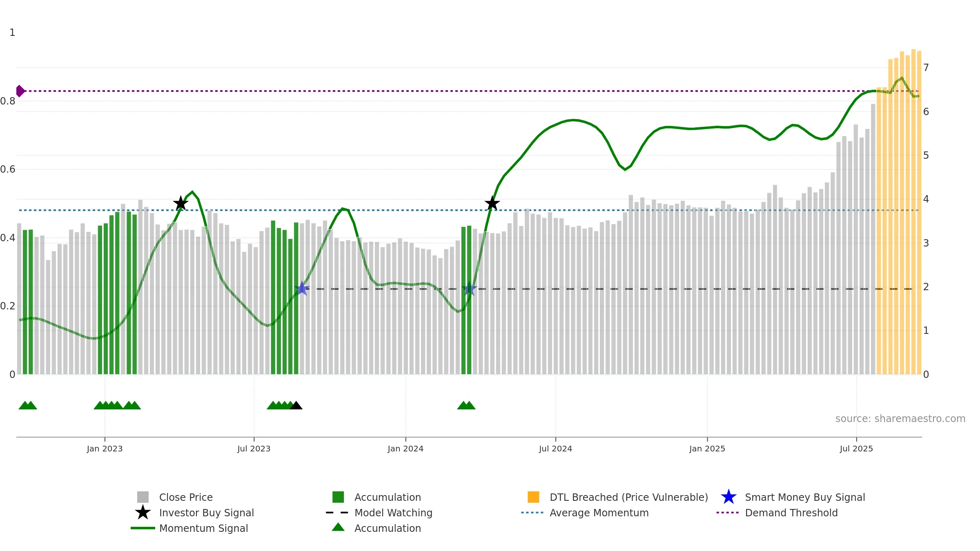Click the tallest orange bar at the far right
The image size is (980, 551).
coord(913,212)
